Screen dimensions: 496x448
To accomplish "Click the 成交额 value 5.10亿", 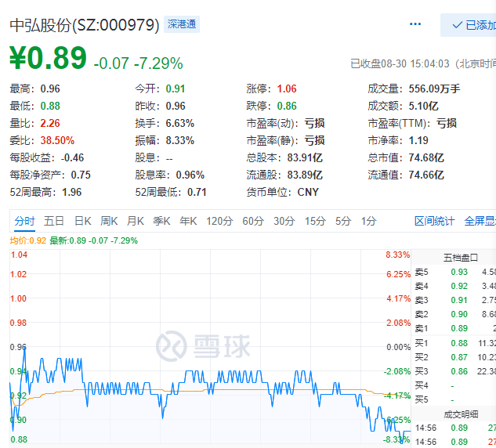I will pos(423,106).
